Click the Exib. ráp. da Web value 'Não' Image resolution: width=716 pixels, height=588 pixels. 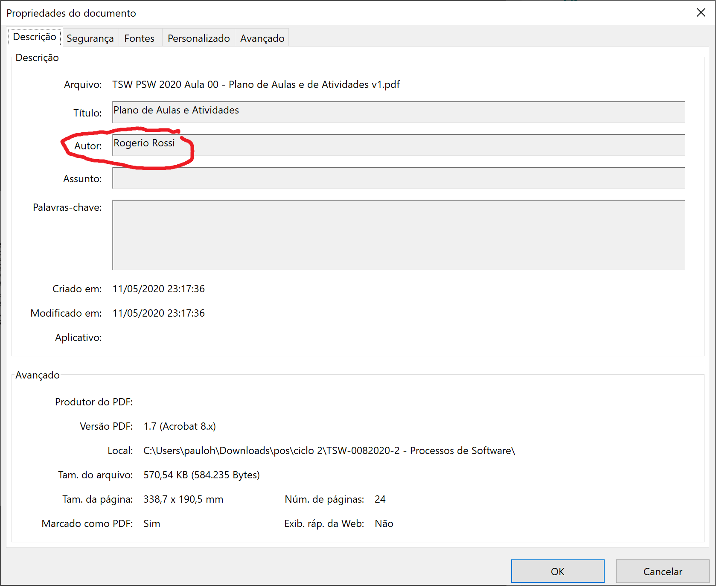(x=384, y=524)
